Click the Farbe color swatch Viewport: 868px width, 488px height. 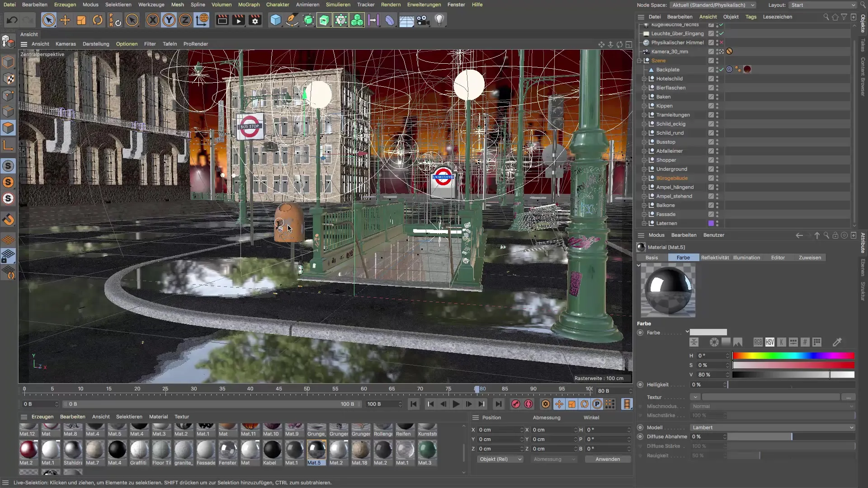(x=708, y=332)
